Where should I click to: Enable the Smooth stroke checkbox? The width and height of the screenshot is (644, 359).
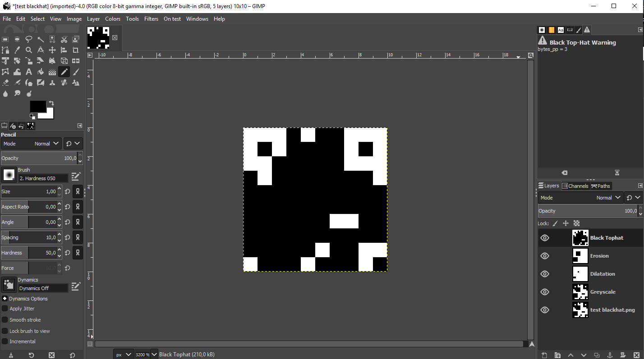[x=5, y=320]
